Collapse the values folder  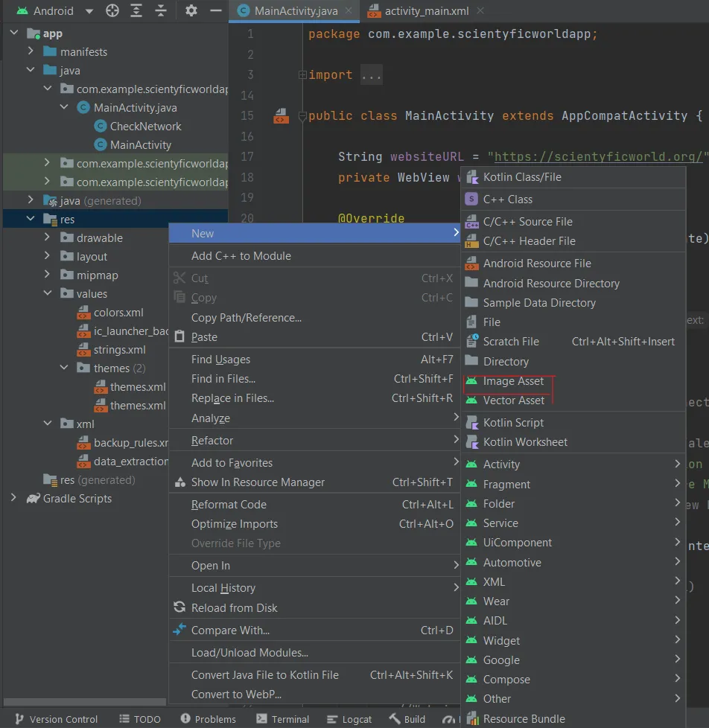(48, 293)
